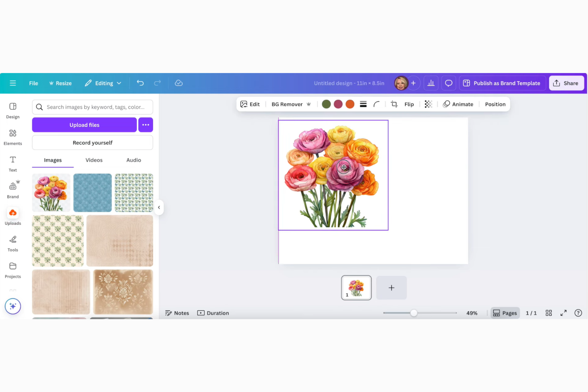
Task: Select the beige diamond texture thumbnail
Action: click(120, 241)
